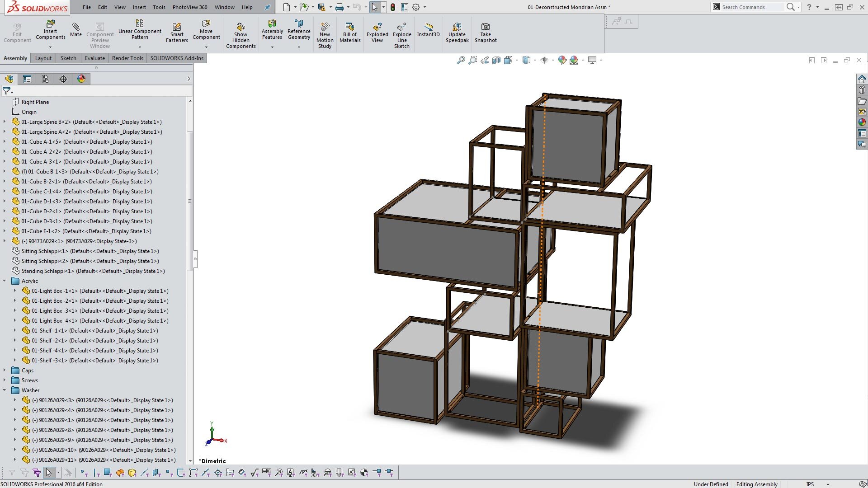This screenshot has width=868, height=488.
Task: Open Assembly Features dropdown arrow
Action: pyautogui.click(x=272, y=47)
